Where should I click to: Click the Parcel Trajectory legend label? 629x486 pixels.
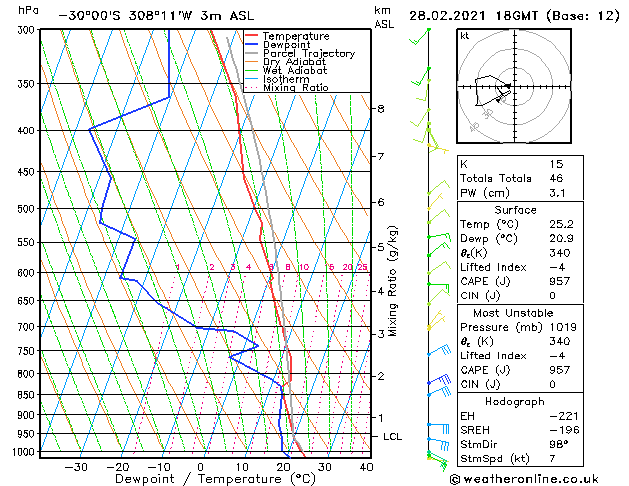[x=309, y=53]
